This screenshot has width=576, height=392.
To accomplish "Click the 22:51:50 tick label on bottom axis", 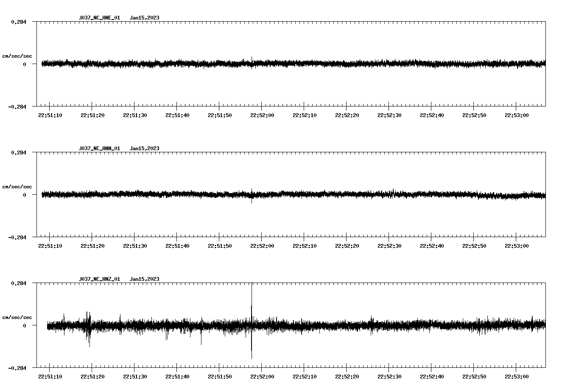I will point(221,376).
